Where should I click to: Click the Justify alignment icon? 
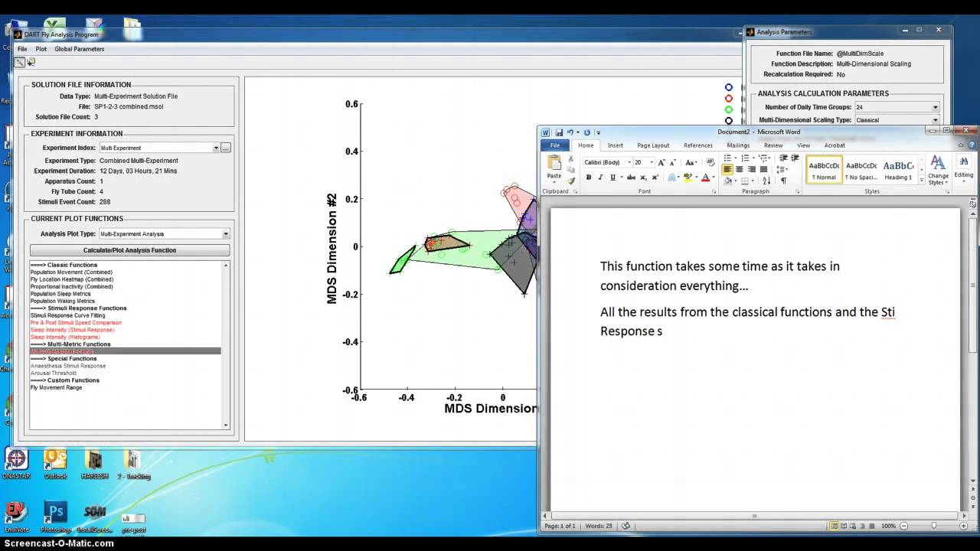(764, 169)
